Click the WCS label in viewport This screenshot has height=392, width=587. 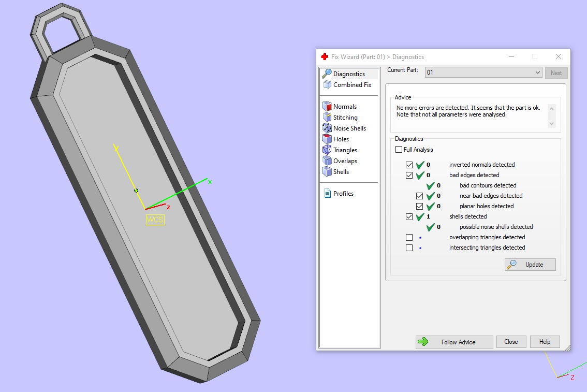(155, 220)
